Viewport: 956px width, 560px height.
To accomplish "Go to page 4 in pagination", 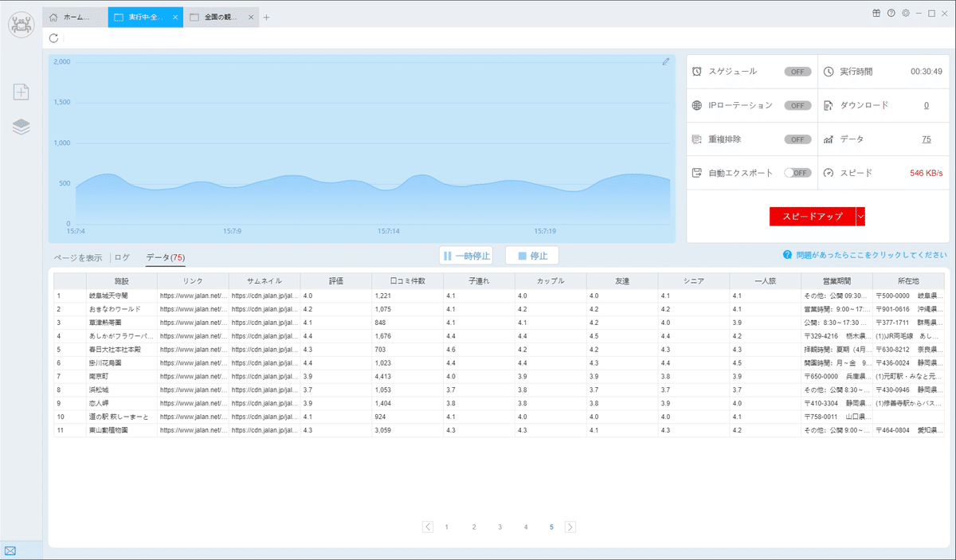I will click(526, 527).
